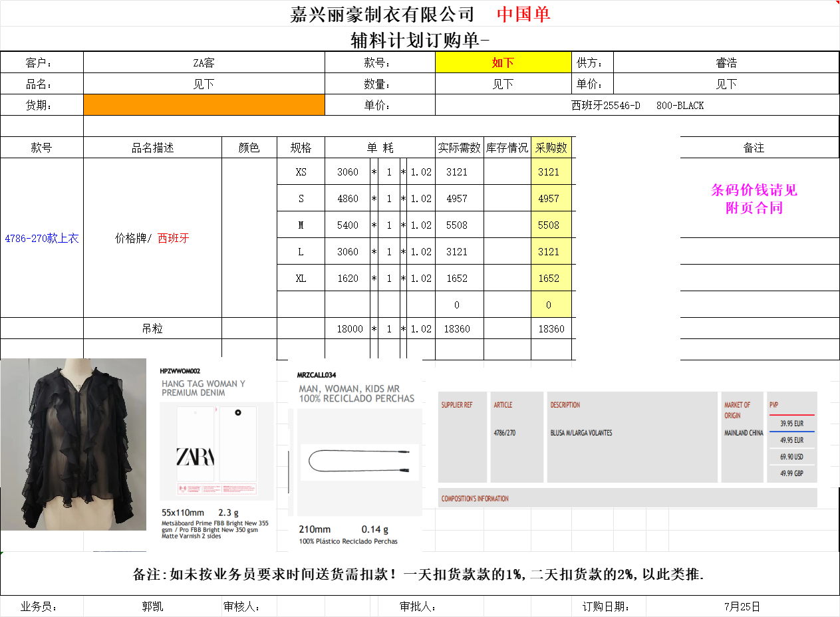Select the 7月25日 order date cell
The image size is (840, 617).
(742, 606)
